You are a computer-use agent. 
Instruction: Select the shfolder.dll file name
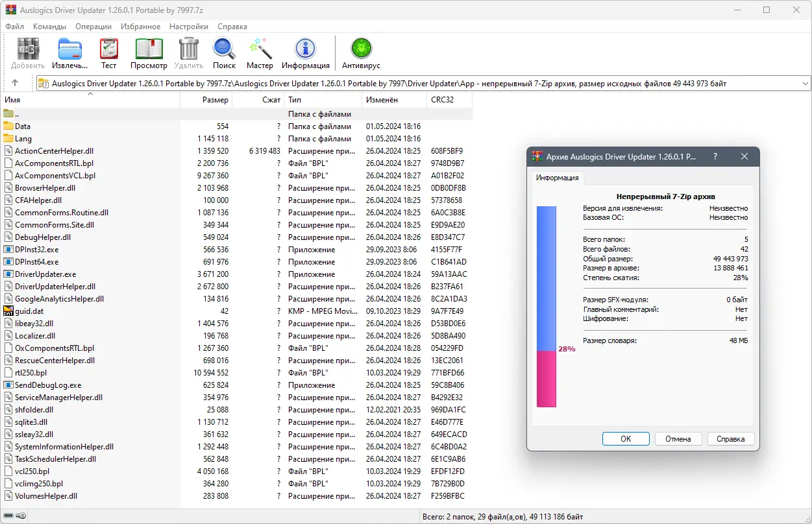(34, 410)
